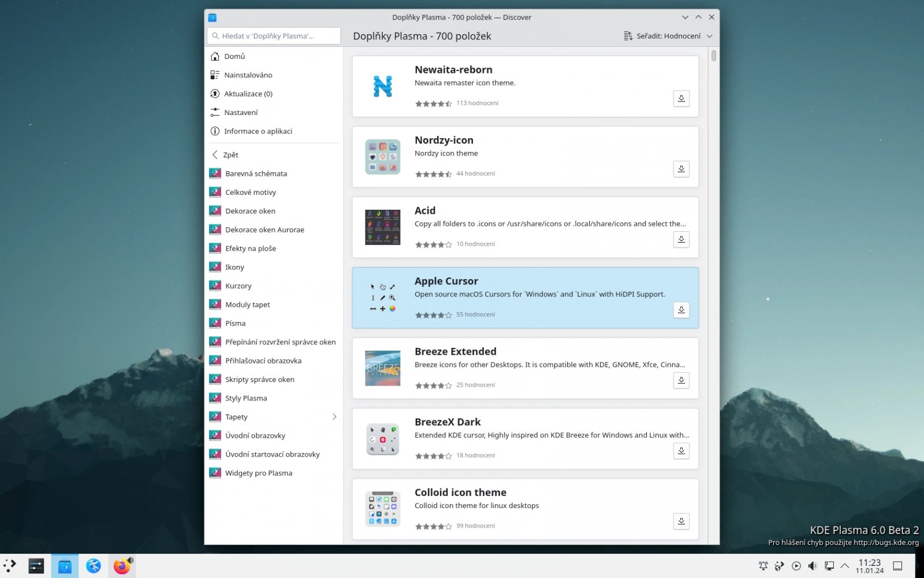Download the Acid icon theme
This screenshot has width=924, height=578.
[681, 240]
